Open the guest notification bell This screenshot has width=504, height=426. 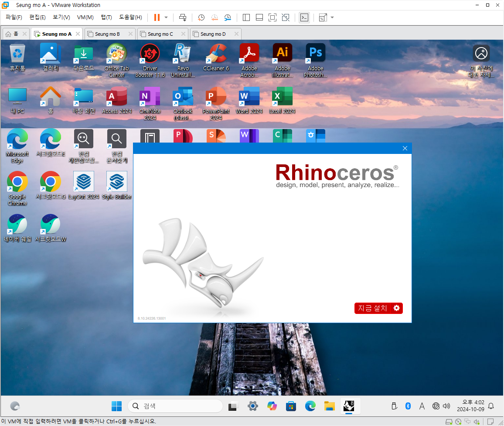click(x=491, y=406)
